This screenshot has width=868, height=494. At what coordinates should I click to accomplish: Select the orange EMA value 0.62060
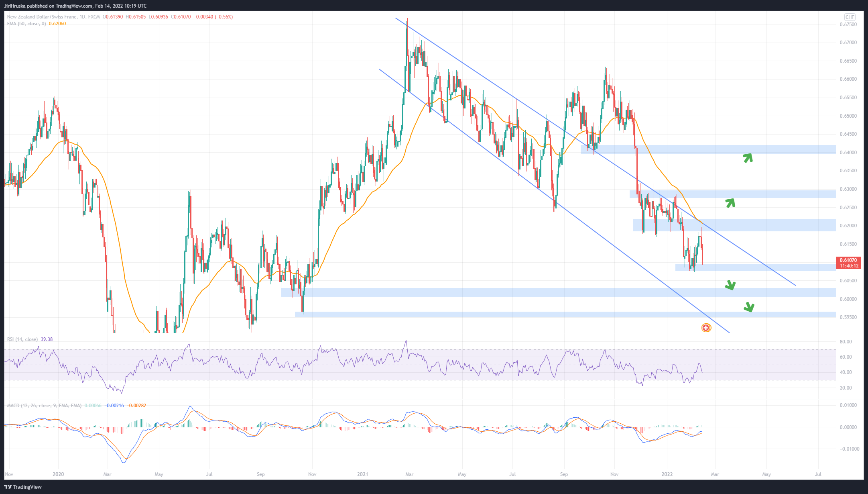point(57,24)
